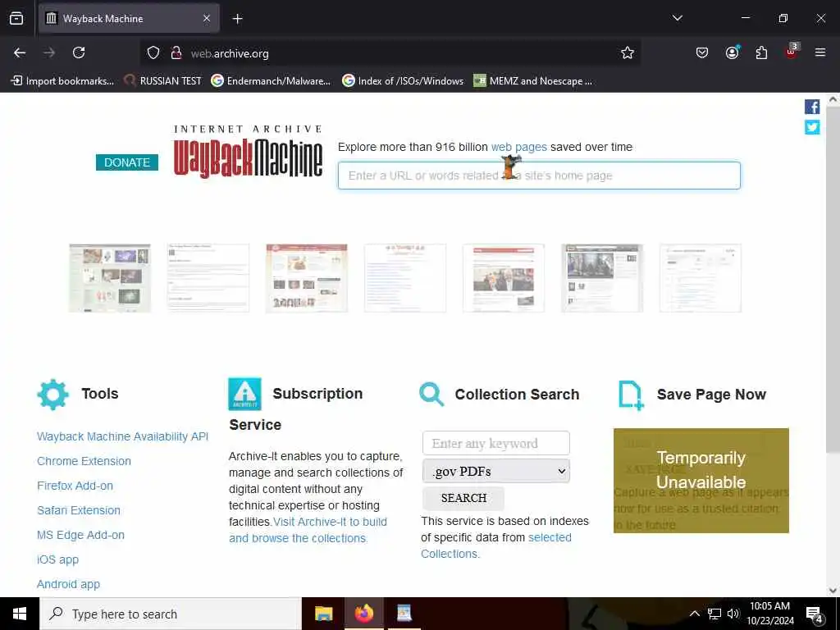The image size is (840, 630).
Task: Open the Android app link
Action: pos(69,584)
